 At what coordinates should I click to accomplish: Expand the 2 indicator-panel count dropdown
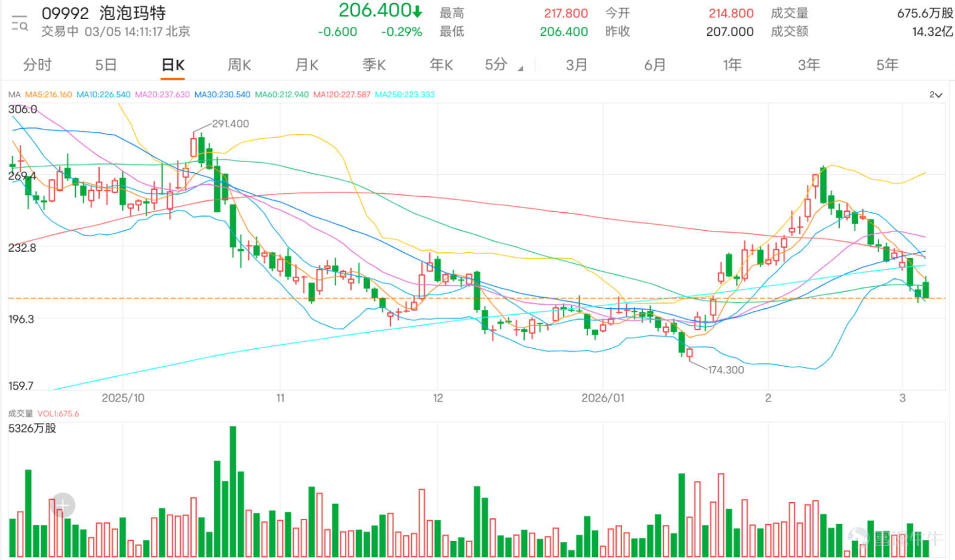point(935,95)
